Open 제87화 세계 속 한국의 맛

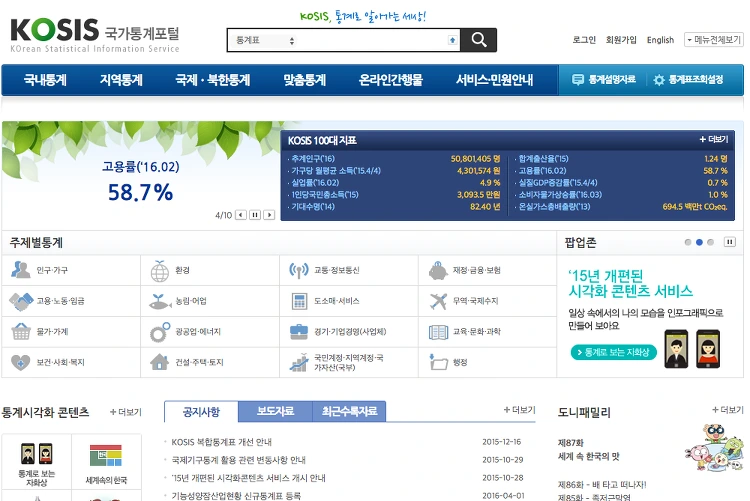[588, 450]
